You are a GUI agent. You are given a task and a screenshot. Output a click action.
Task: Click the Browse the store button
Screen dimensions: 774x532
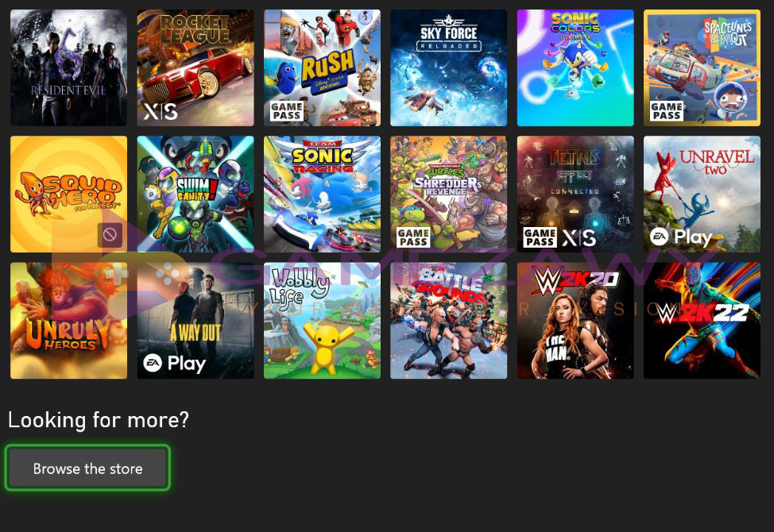pyautogui.click(x=88, y=468)
